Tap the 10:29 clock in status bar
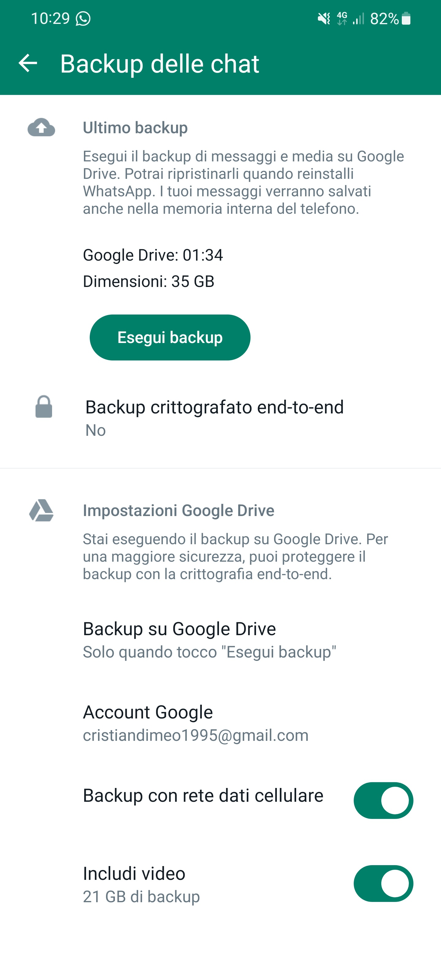Image resolution: width=441 pixels, height=980 pixels. (50, 19)
